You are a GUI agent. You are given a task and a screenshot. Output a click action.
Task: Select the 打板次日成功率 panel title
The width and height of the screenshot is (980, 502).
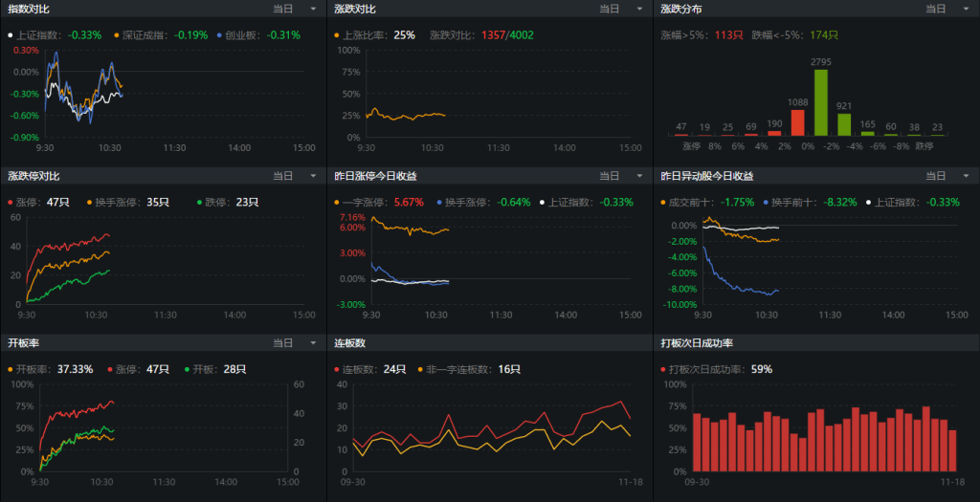[x=697, y=343]
